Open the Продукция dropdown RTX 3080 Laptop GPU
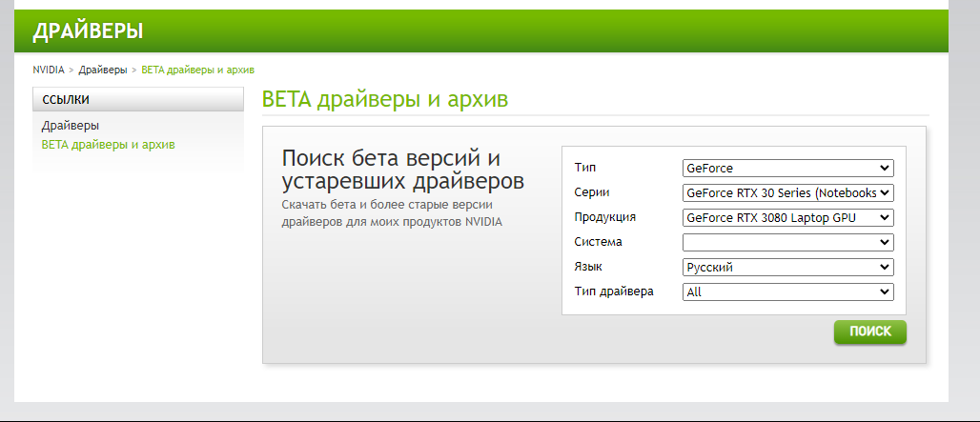Image resolution: width=980 pixels, height=422 pixels. 788,218
